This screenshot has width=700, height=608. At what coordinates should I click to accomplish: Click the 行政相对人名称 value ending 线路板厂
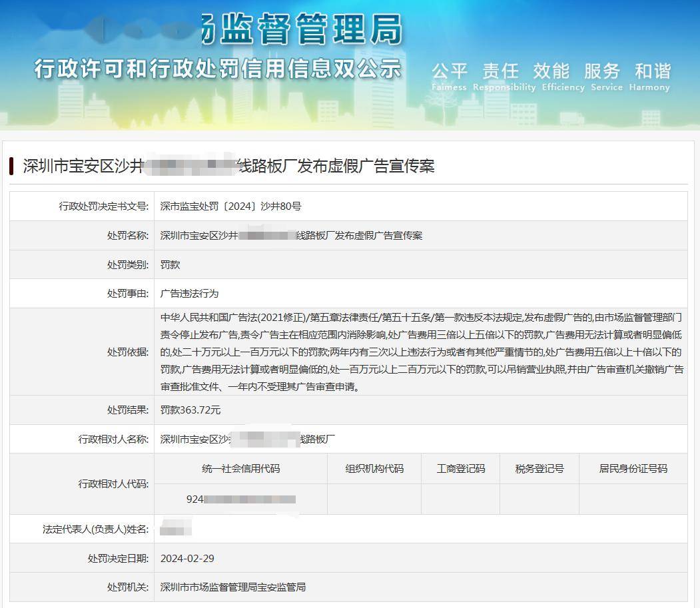pos(248,440)
